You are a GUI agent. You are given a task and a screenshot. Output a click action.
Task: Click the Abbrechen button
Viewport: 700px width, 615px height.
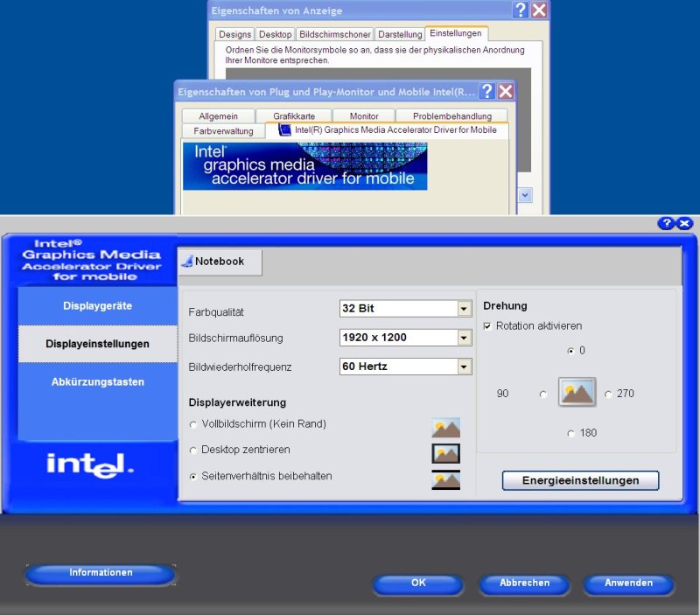(524, 584)
